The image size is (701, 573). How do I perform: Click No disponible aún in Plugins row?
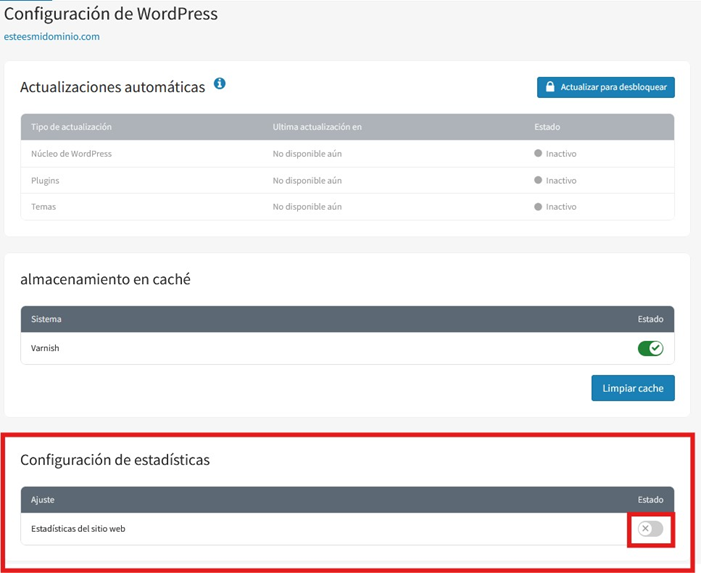click(307, 181)
